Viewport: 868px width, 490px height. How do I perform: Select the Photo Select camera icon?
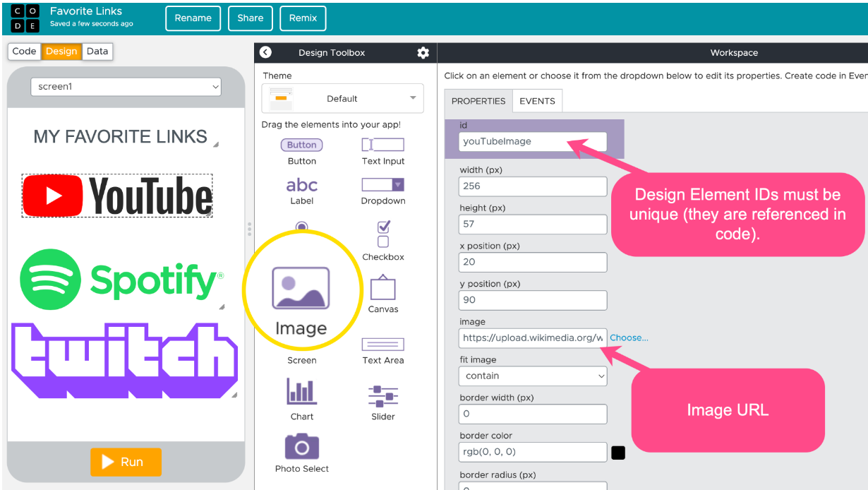tap(302, 446)
